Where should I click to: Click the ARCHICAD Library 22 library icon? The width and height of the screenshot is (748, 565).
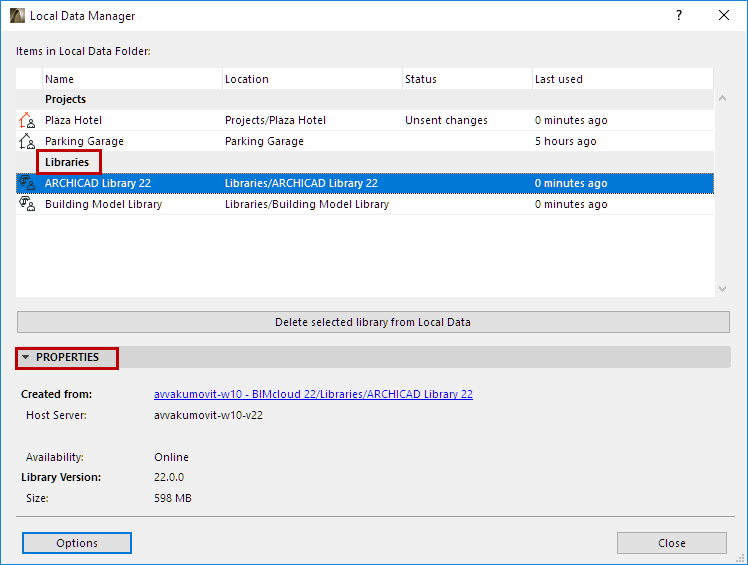[x=27, y=183]
